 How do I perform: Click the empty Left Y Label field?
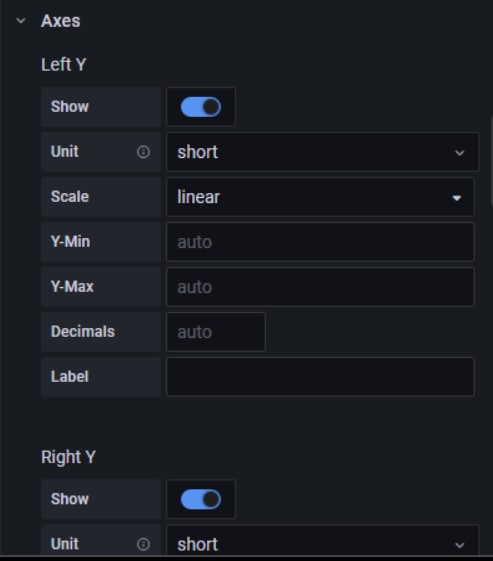click(320, 377)
